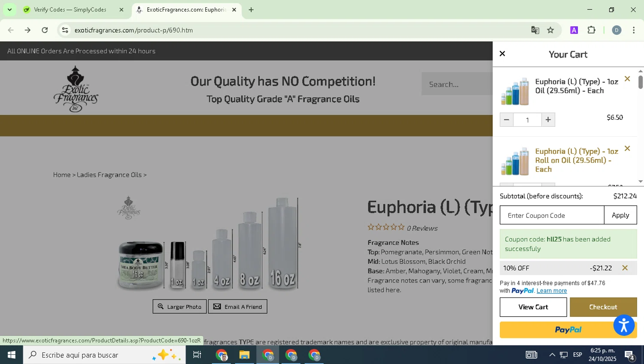Expand the tab search dropdown

[x=9, y=9]
